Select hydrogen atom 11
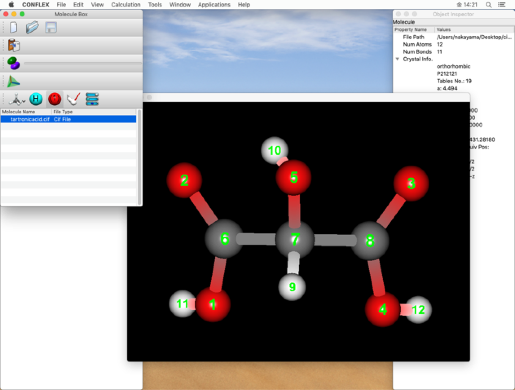 click(x=182, y=304)
